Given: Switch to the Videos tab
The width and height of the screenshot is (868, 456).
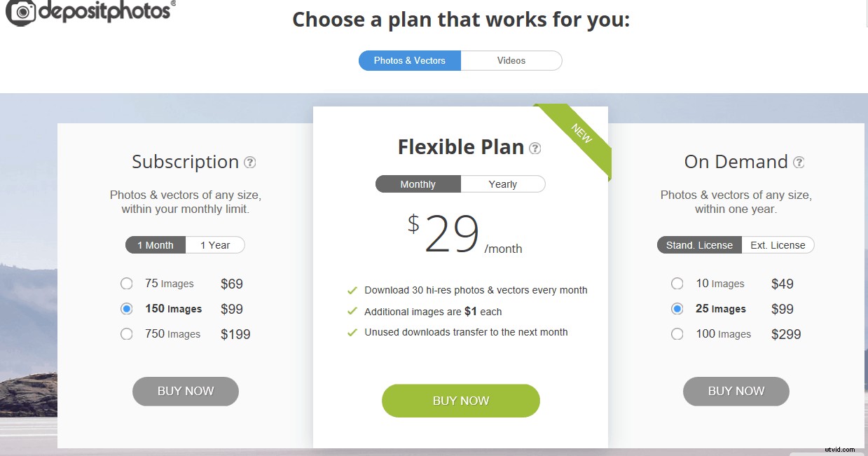Looking at the screenshot, I should (x=511, y=61).
